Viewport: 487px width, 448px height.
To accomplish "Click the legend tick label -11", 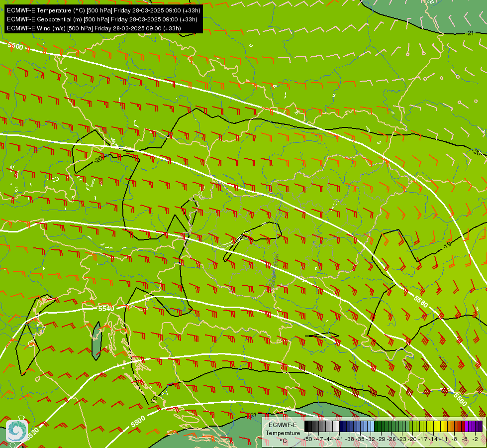I will tap(444, 439).
